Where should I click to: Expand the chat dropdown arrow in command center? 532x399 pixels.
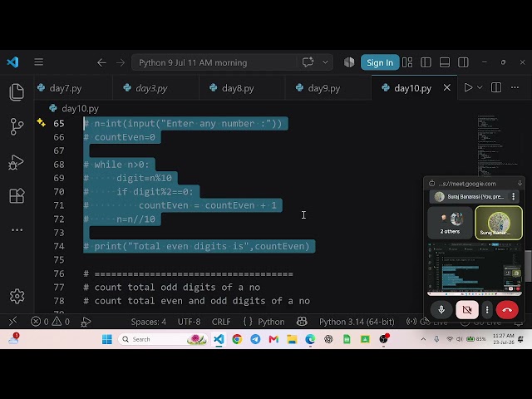325,62
